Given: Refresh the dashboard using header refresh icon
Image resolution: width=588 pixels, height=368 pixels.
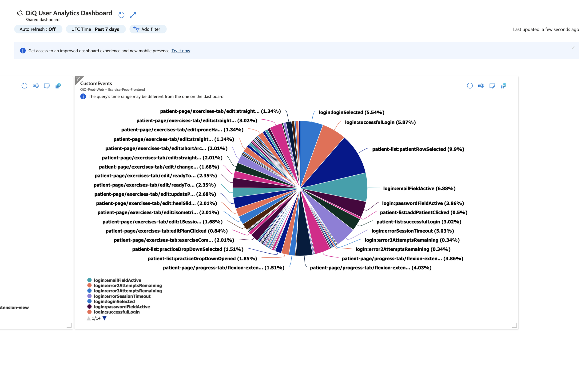Looking at the screenshot, I should pyautogui.click(x=121, y=15).
